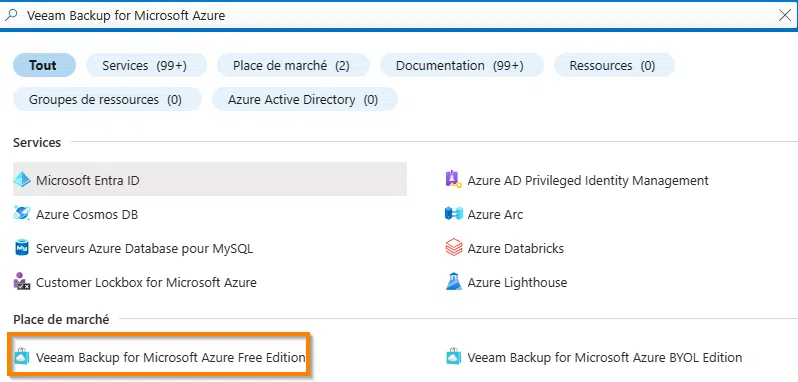Click the Azure Lighthouse icon
The width and height of the screenshot is (798, 382).
pyautogui.click(x=453, y=281)
